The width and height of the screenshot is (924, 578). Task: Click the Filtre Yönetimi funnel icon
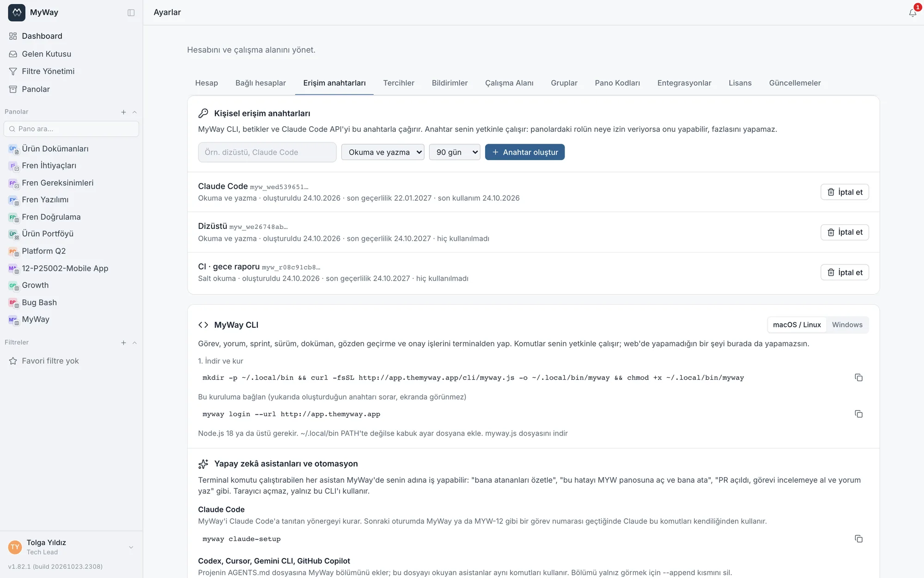point(13,71)
